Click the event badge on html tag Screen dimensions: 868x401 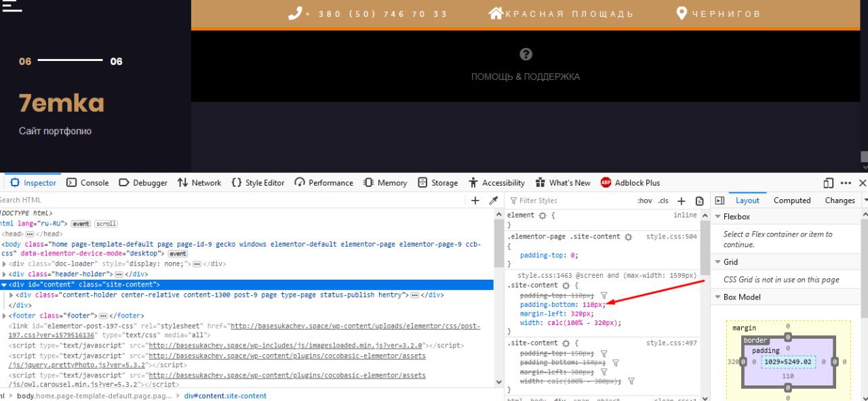tap(81, 224)
